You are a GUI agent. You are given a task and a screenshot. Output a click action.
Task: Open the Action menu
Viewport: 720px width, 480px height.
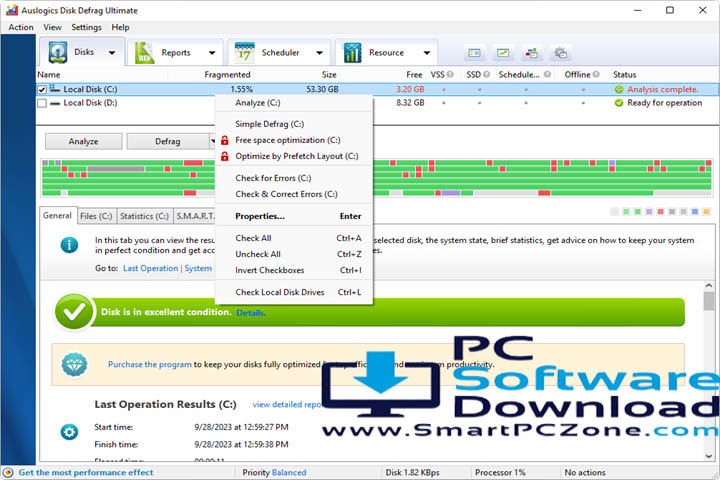(21, 27)
